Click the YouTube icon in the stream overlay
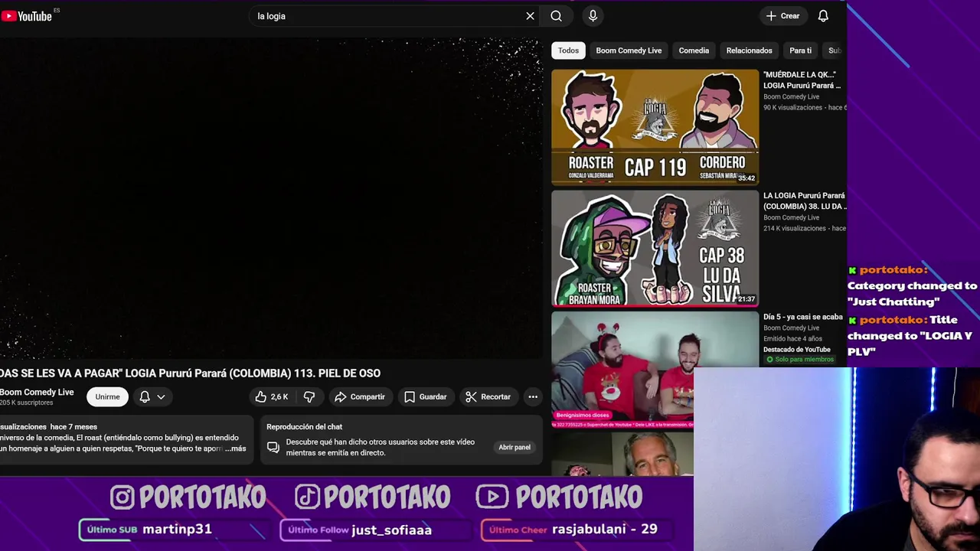Image resolution: width=980 pixels, height=551 pixels. 492,497
